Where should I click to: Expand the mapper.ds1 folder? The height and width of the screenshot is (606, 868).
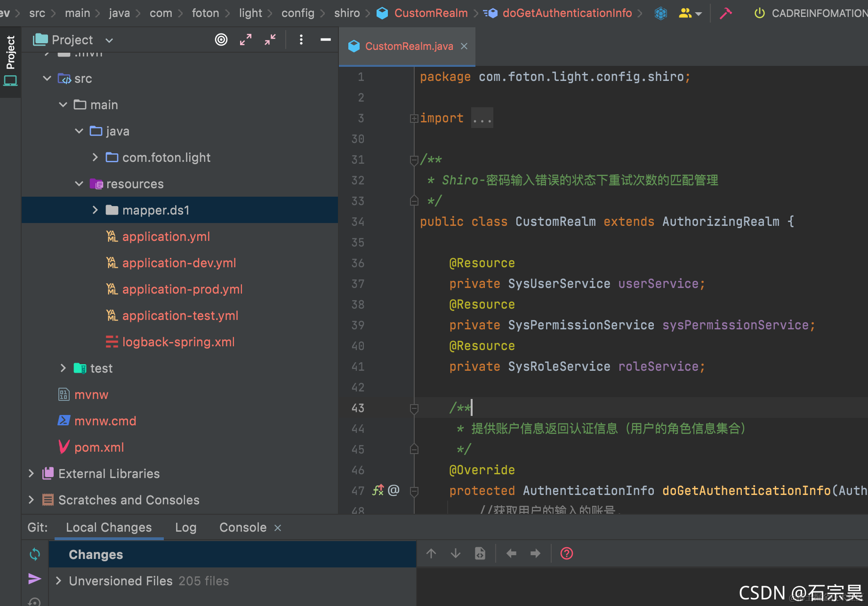pos(95,210)
